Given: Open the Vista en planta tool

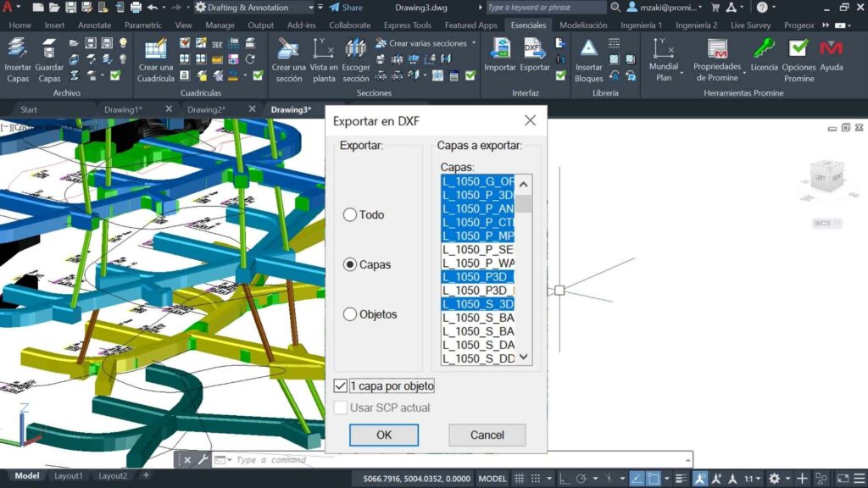Looking at the screenshot, I should (x=323, y=49).
